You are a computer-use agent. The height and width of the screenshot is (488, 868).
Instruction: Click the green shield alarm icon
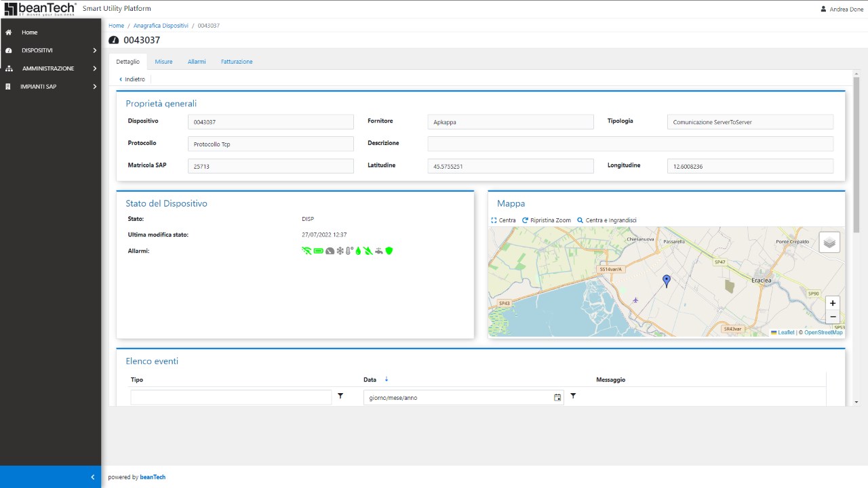389,251
